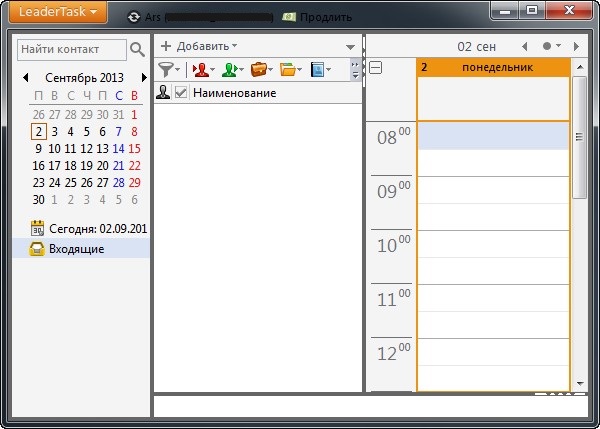Go to next month in mini calendar
Screen dimensions: 600x429
[144, 77]
